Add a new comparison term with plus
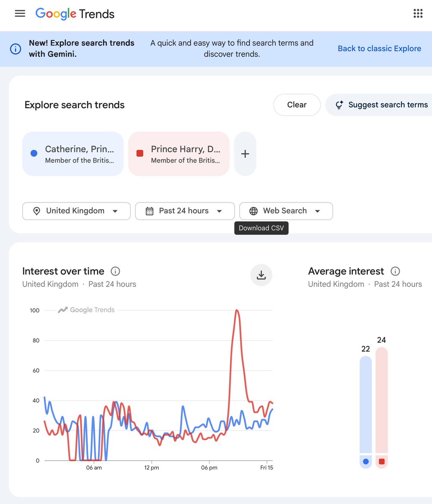Viewport: 432px width, 504px height. [245, 154]
